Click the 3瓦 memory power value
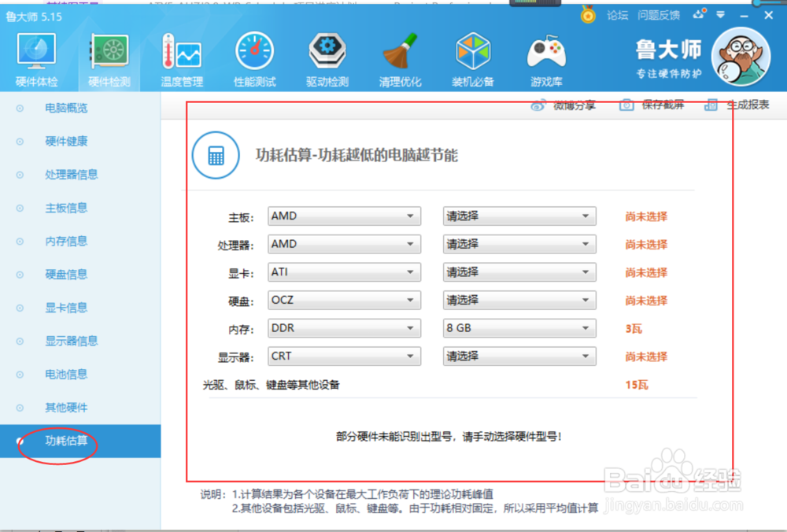This screenshot has width=787, height=532. point(634,329)
